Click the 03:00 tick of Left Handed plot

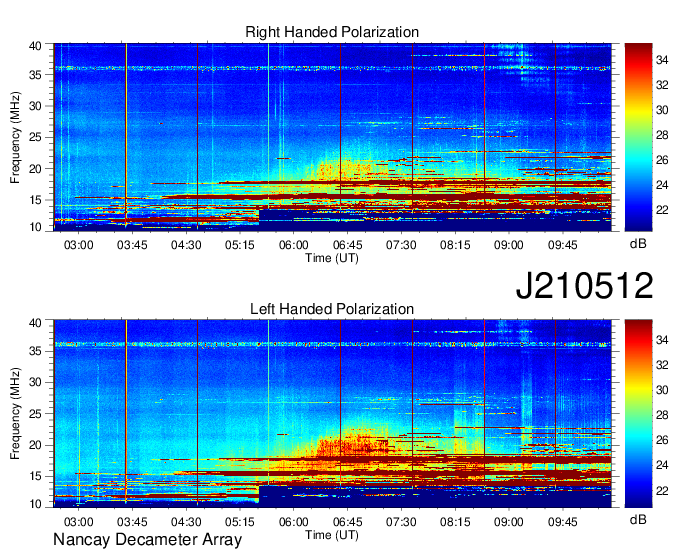pos(78,522)
